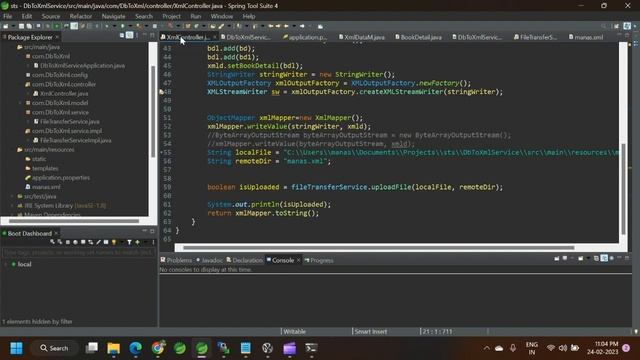Open Windows Start menu in taskbar
Screen dimensions: 640x360
point(16,348)
